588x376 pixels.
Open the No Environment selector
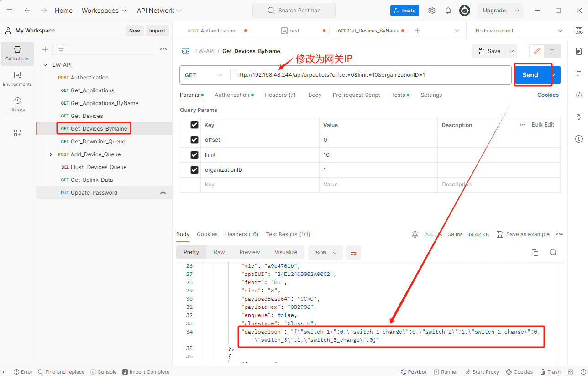519,31
